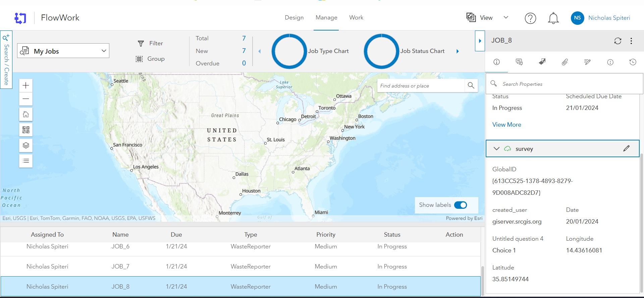Open the map layers list

tap(26, 145)
